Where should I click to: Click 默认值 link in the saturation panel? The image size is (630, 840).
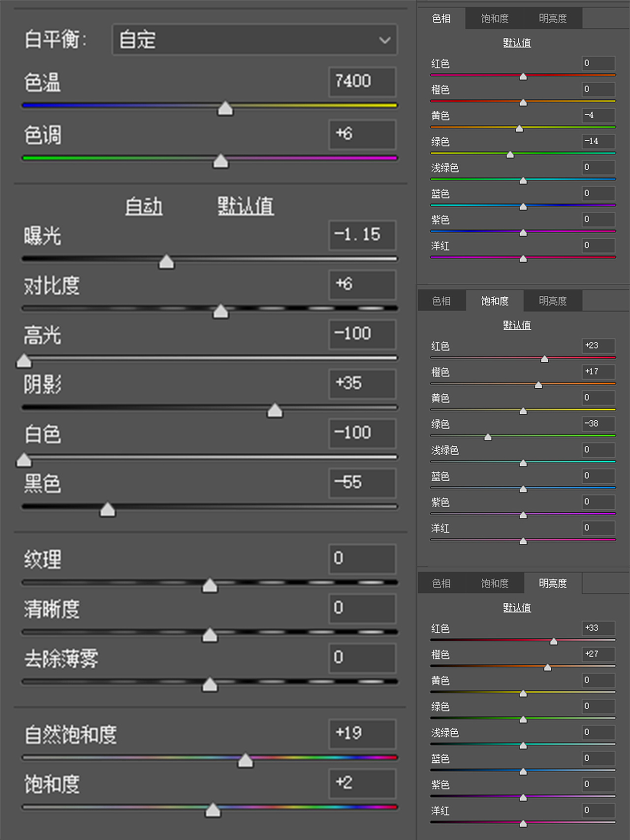[x=517, y=325]
